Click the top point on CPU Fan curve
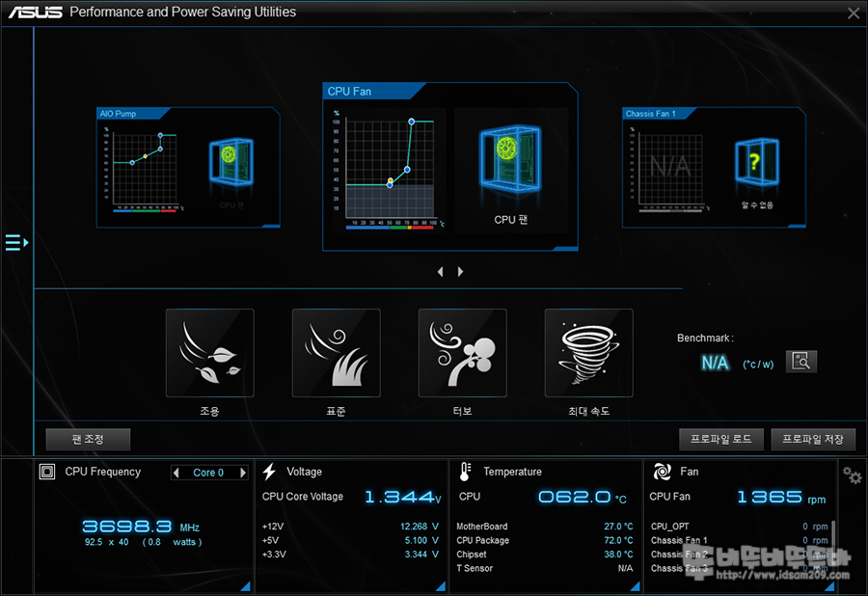 (x=411, y=122)
